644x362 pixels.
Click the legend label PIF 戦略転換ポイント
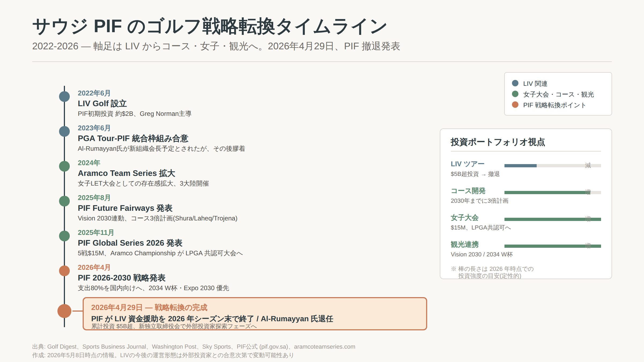click(x=554, y=105)
